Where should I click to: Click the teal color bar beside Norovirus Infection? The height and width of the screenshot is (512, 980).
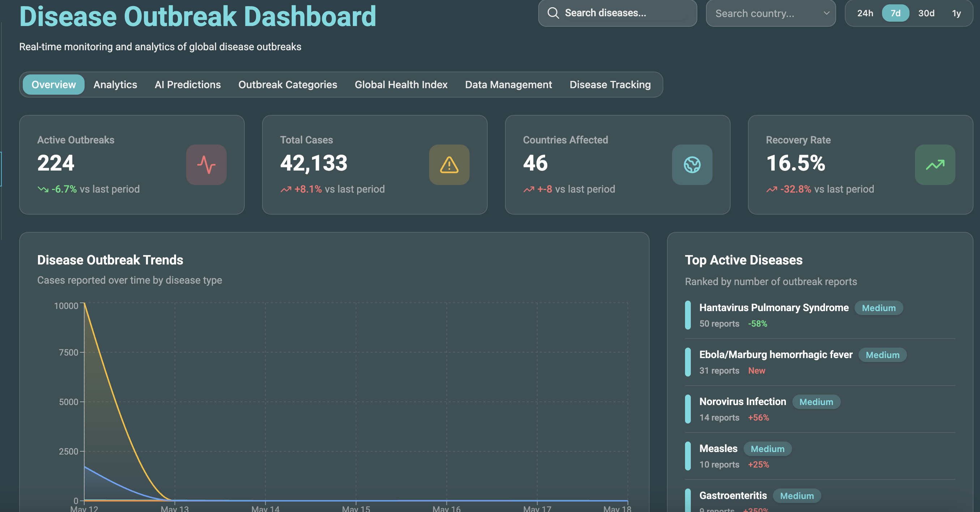coord(688,409)
